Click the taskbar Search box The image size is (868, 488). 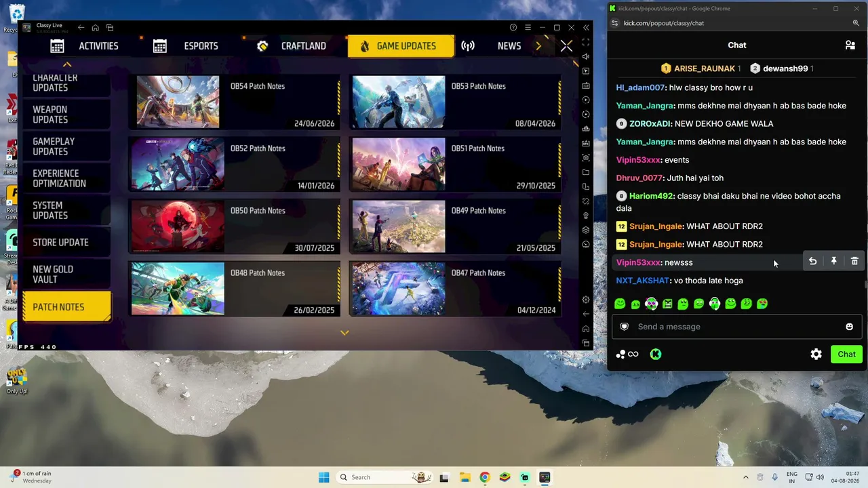(x=384, y=477)
